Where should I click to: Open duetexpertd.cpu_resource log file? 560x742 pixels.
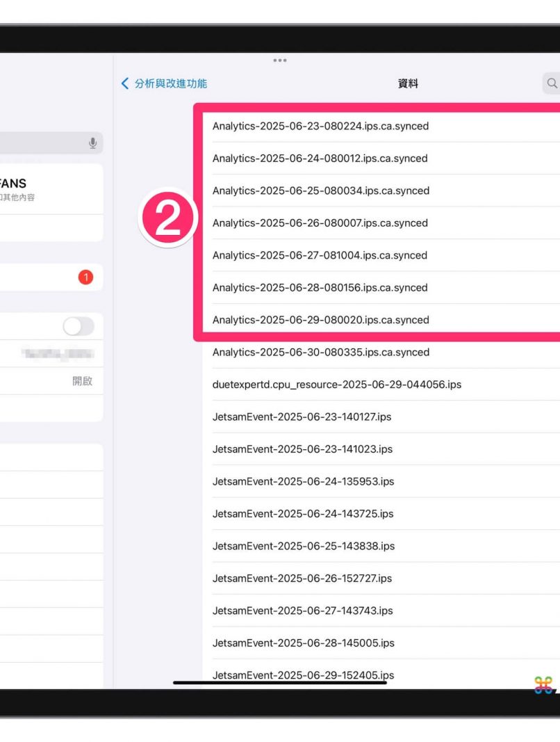click(x=336, y=385)
